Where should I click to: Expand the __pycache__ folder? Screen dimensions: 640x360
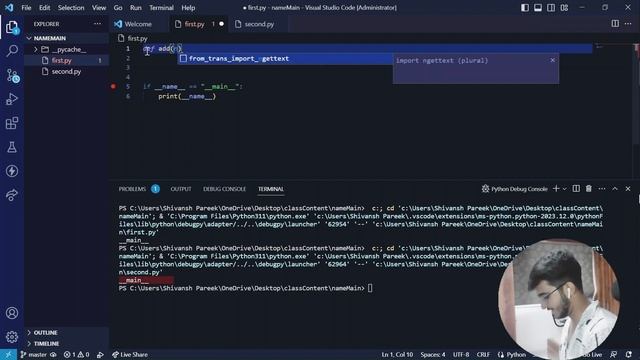[66, 49]
